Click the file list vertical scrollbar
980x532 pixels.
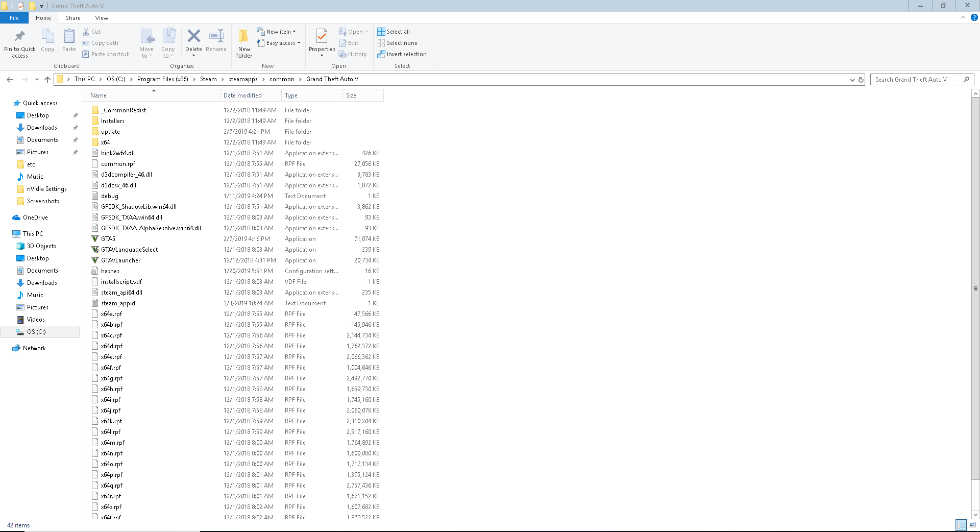(x=975, y=288)
